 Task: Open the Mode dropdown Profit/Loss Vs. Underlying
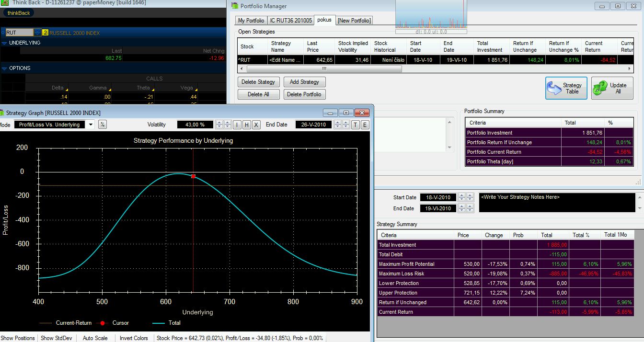click(x=91, y=125)
